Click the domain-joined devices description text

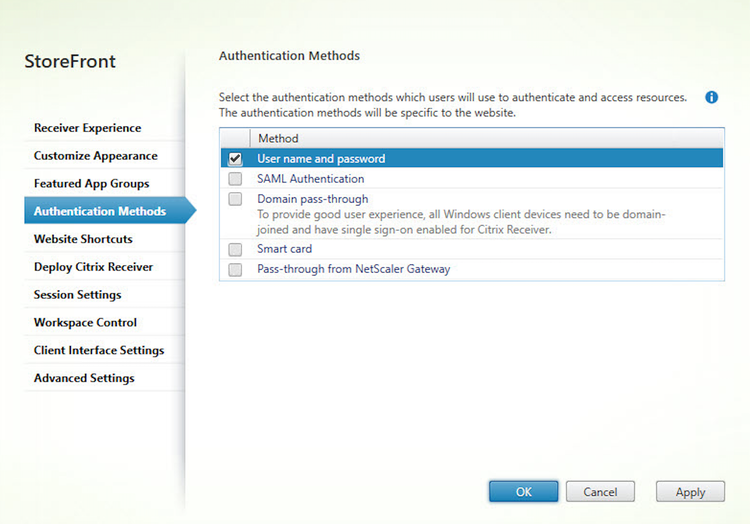(461, 222)
